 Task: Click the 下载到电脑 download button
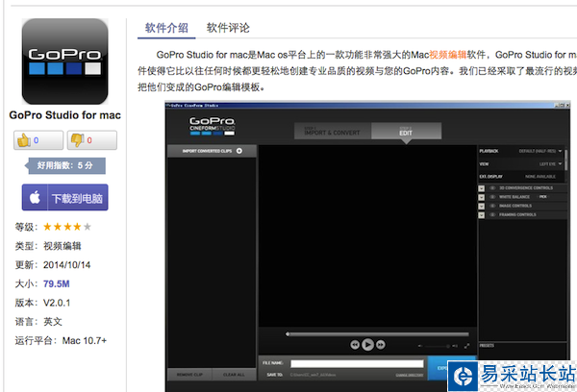65,198
